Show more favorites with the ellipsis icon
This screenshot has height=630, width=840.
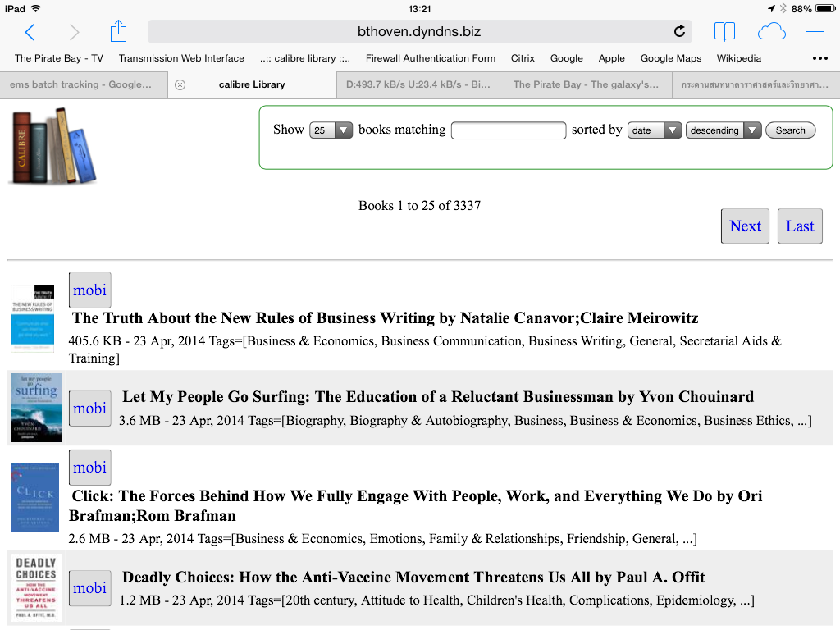pyautogui.click(x=820, y=58)
